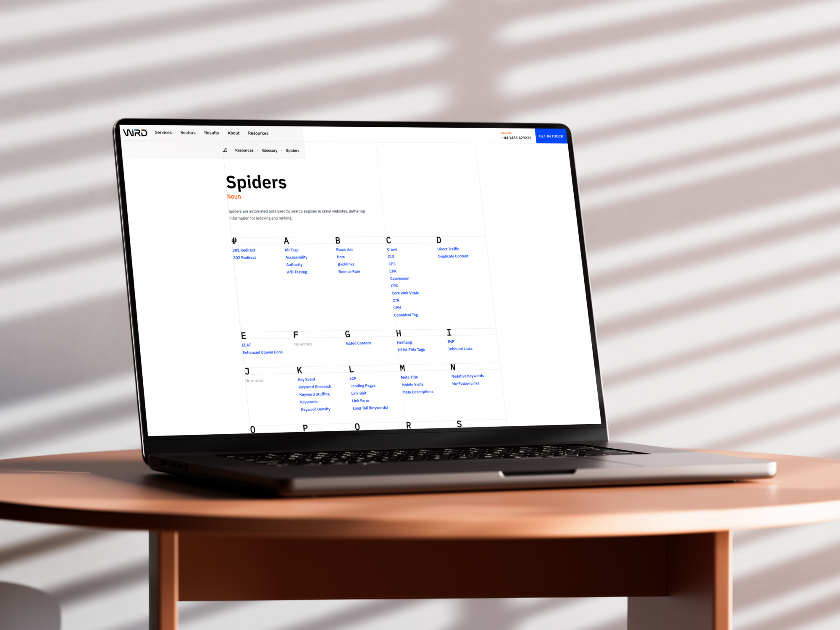Viewport: 840px width, 630px height.
Task: Click the breadcrumb home/resources icon
Action: (x=226, y=150)
